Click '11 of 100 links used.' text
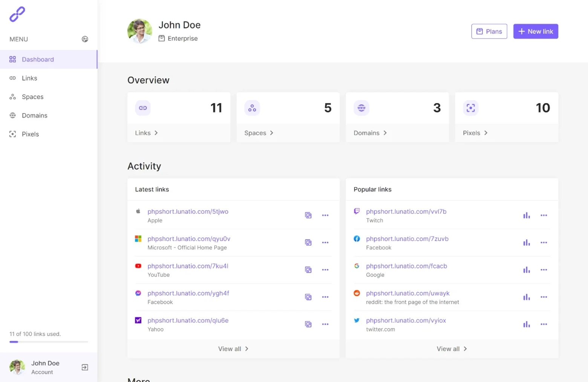 pyautogui.click(x=35, y=334)
